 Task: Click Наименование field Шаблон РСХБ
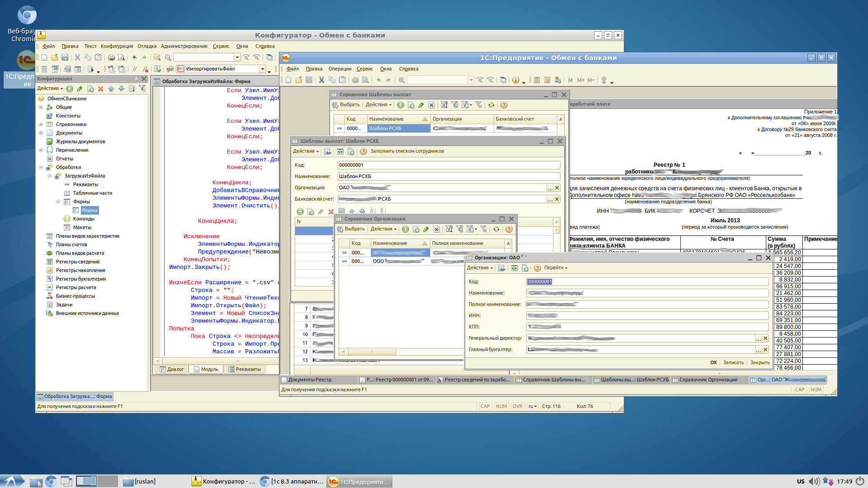pos(449,176)
